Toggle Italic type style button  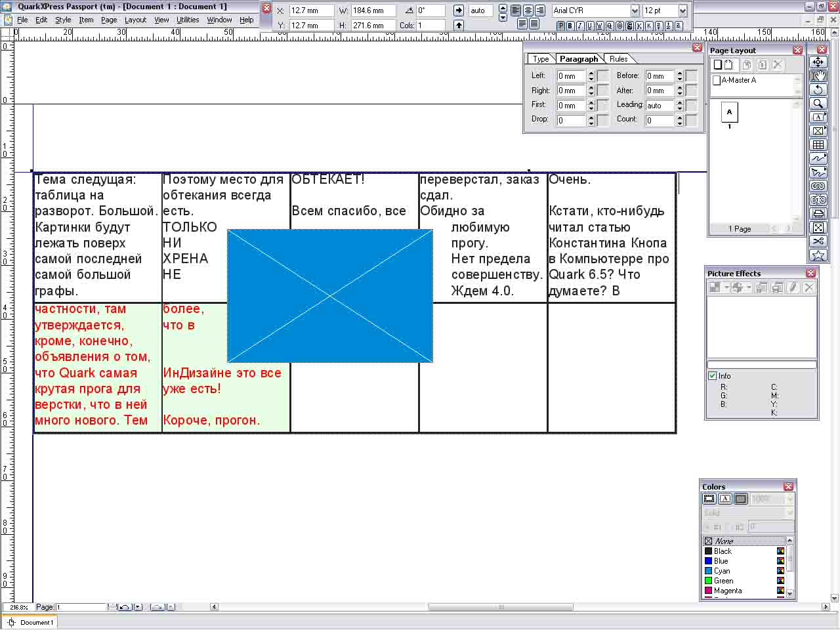tap(580, 26)
